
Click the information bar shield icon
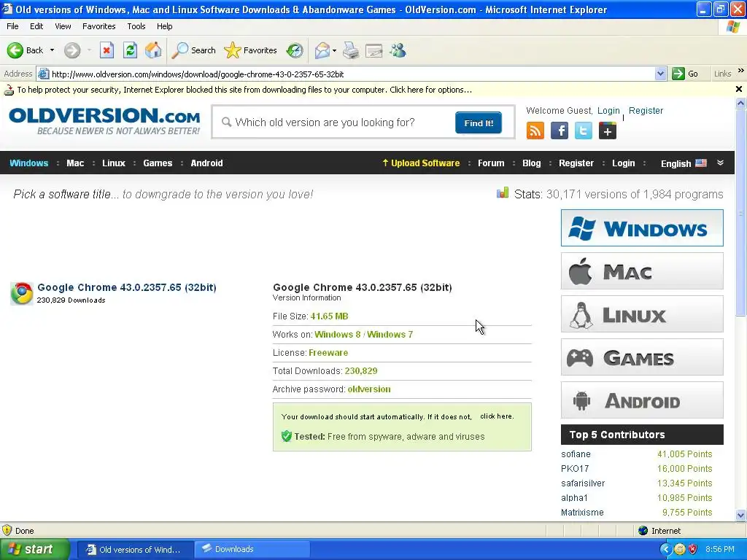tap(9, 90)
